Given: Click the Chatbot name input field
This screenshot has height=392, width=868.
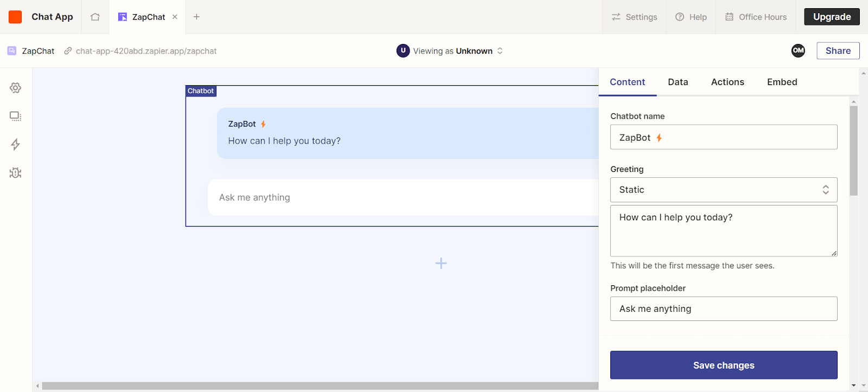Looking at the screenshot, I should 724,137.
